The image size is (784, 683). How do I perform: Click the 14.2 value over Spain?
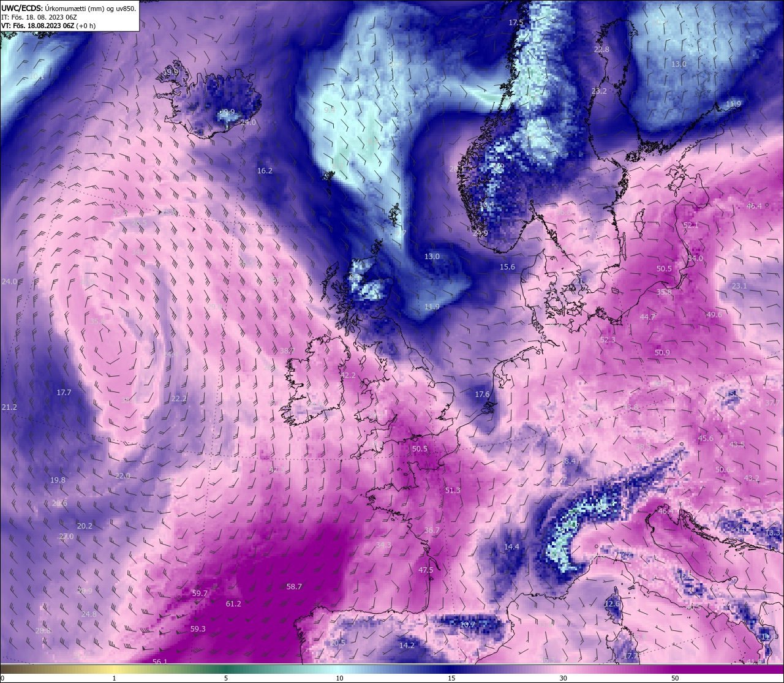coord(407,646)
